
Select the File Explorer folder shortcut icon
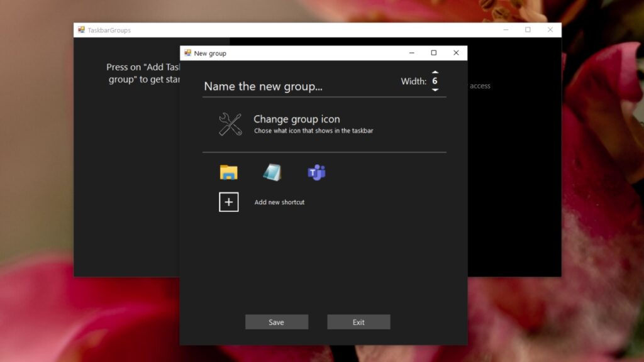(229, 171)
